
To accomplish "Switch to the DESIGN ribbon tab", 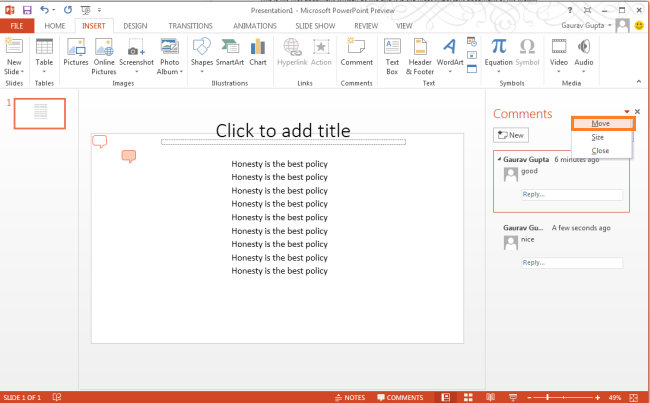I will pos(135,25).
